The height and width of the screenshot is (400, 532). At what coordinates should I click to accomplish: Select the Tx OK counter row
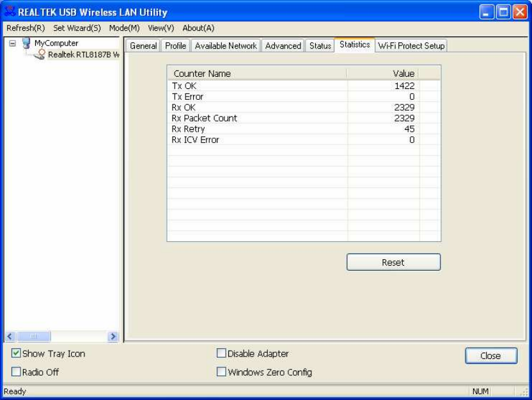[x=304, y=86]
